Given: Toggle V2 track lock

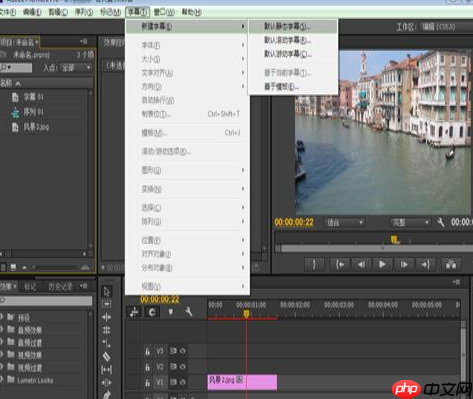Looking at the screenshot, I should coord(147,367).
